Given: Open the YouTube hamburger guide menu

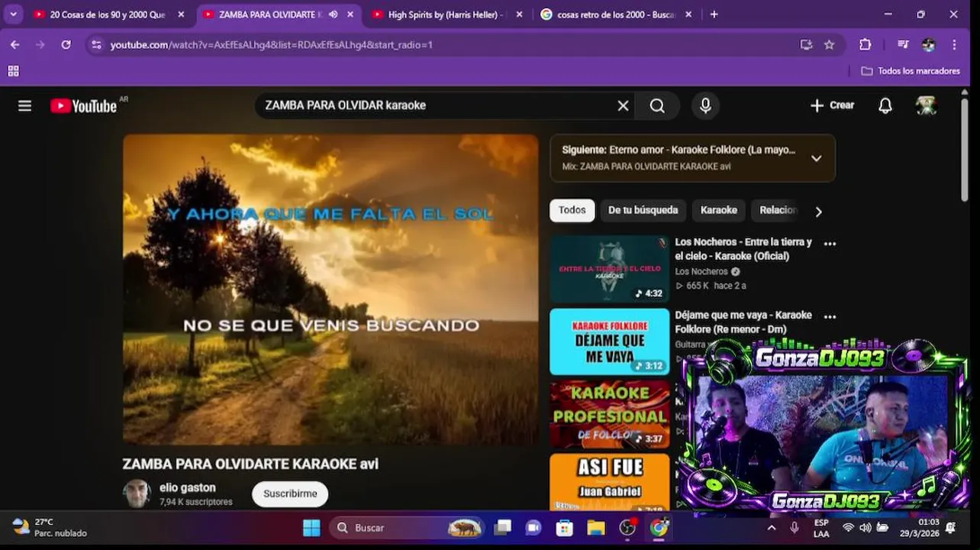Looking at the screenshot, I should [x=25, y=105].
